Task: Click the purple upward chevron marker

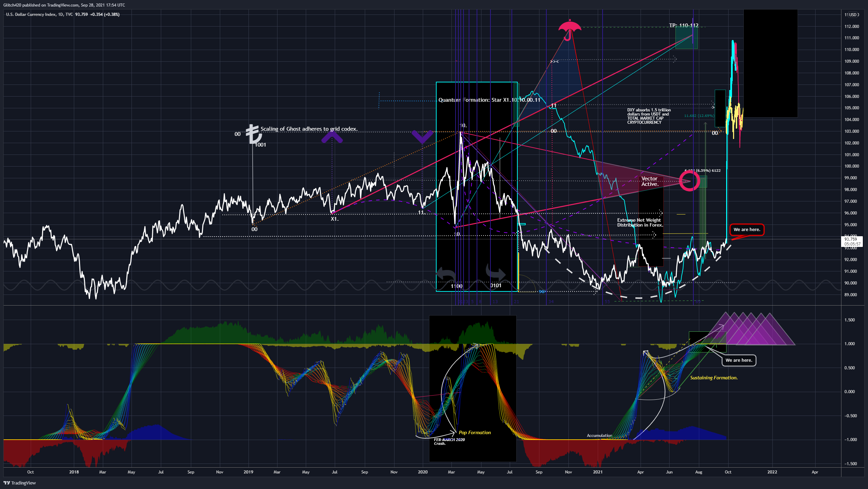Action: tap(332, 137)
